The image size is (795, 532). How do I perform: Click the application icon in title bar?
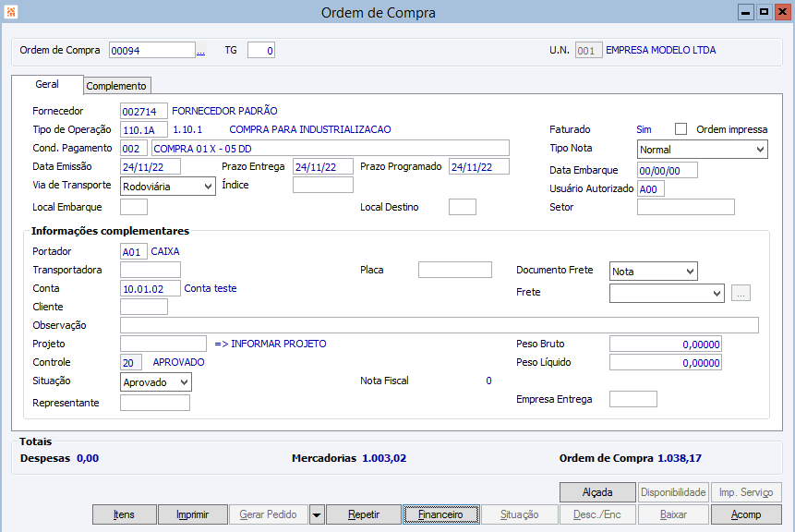[x=10, y=12]
